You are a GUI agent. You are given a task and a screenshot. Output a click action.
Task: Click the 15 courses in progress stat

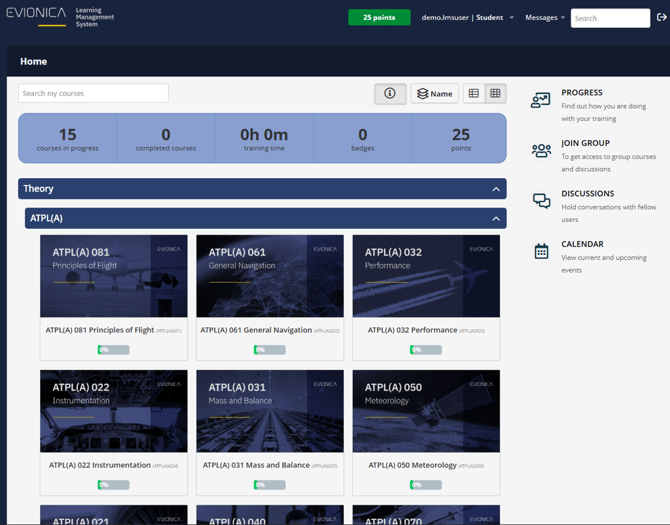click(x=68, y=139)
